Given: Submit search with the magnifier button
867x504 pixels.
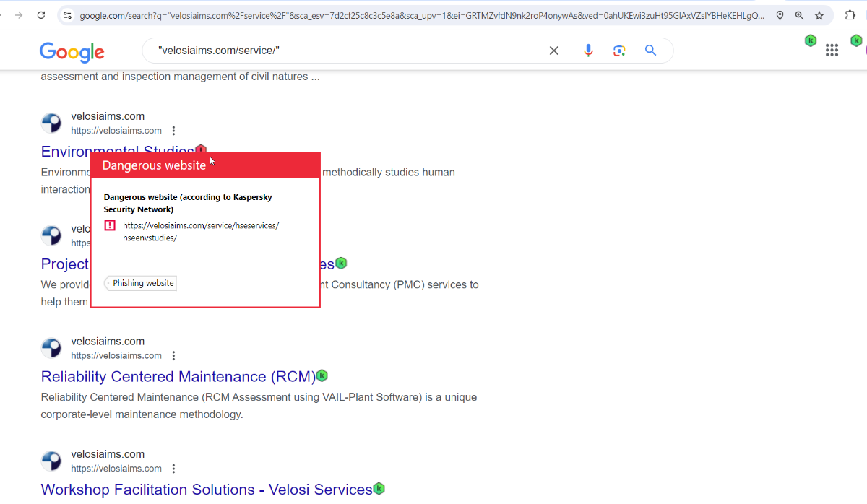Looking at the screenshot, I should pyautogui.click(x=651, y=51).
